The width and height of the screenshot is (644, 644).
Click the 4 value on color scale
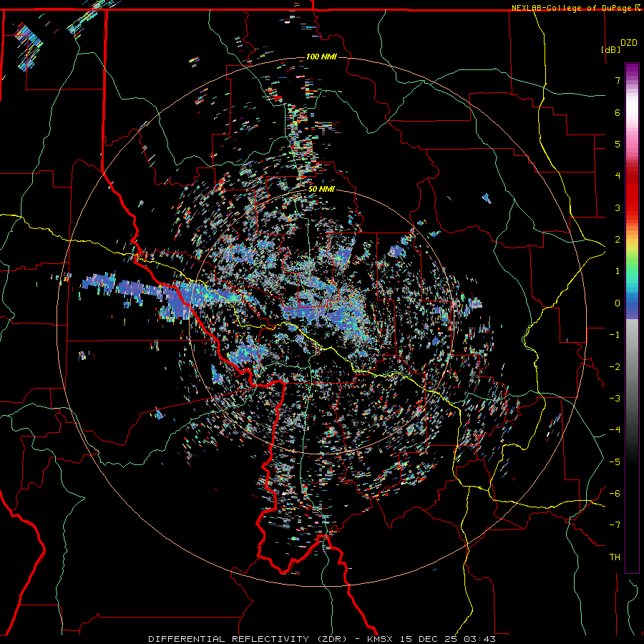618,176
